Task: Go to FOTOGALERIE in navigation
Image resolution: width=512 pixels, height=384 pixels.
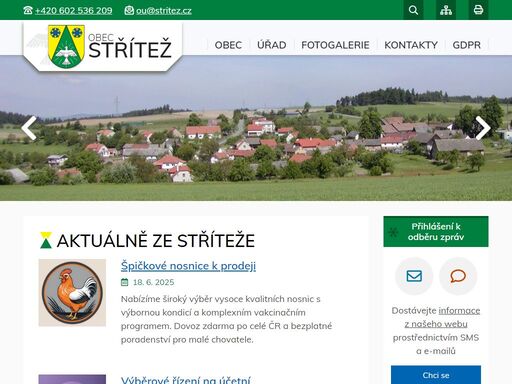Action: (x=335, y=45)
